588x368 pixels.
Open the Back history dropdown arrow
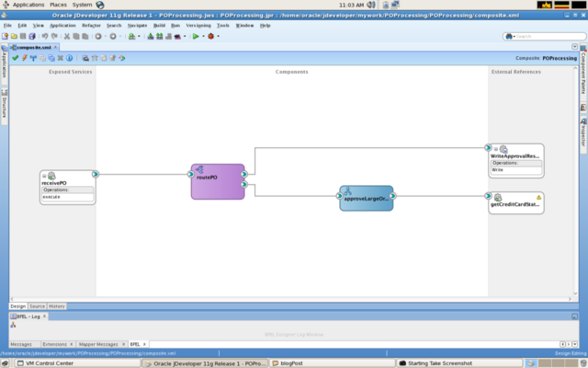point(106,37)
